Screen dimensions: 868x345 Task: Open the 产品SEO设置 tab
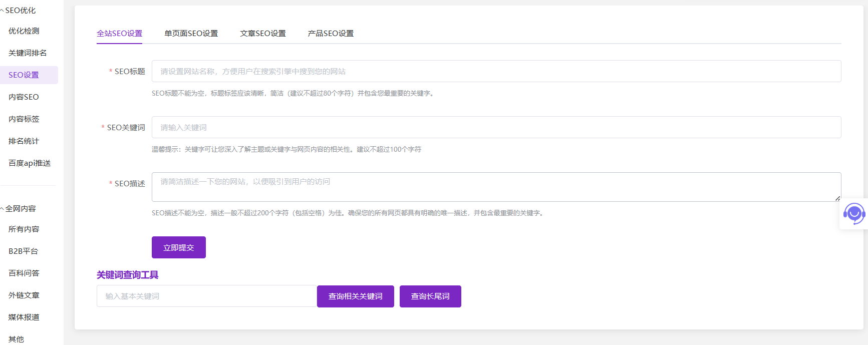point(331,34)
